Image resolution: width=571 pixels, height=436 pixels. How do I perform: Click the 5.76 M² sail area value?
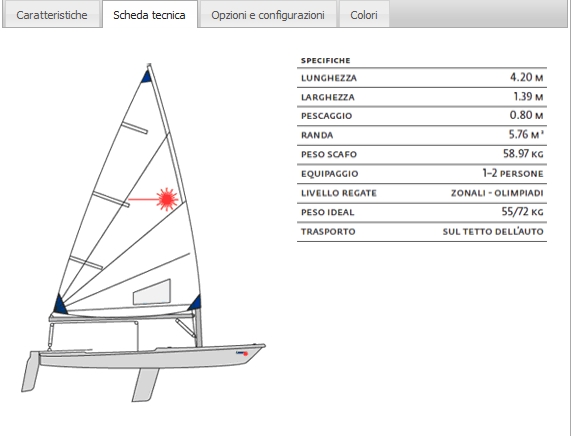526,135
